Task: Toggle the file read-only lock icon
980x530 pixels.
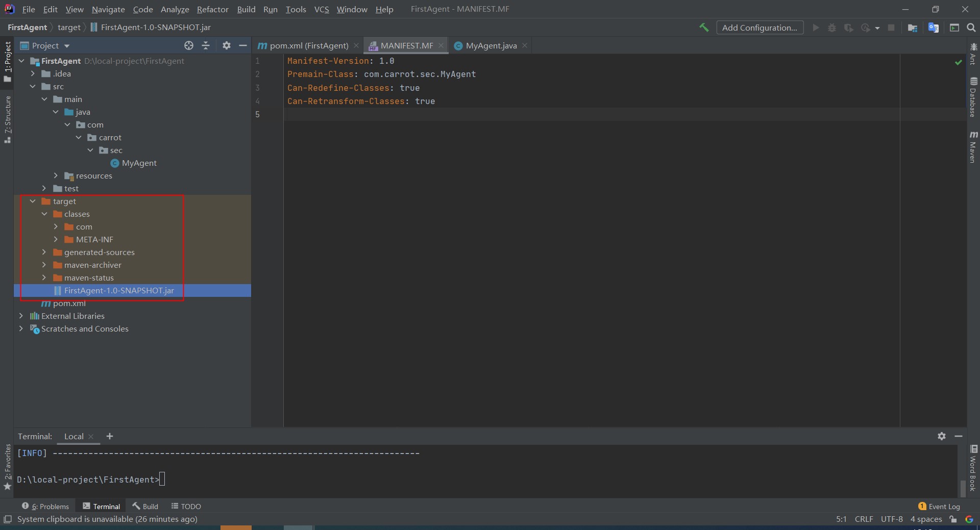Action: (953, 519)
